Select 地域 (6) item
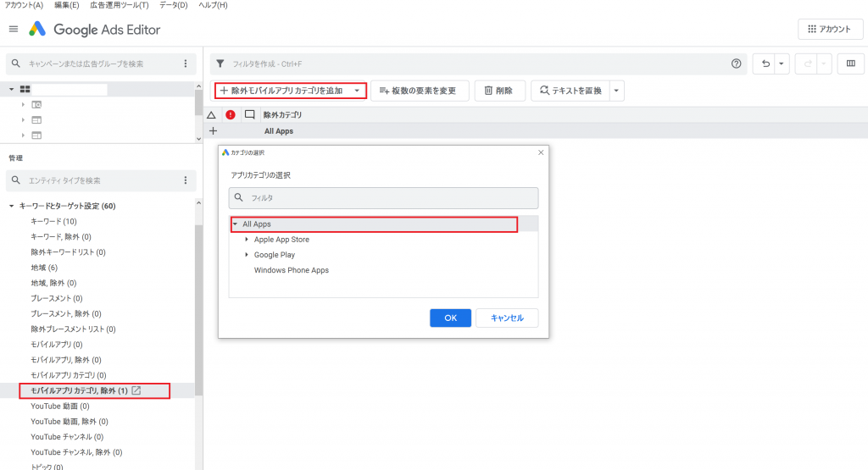Viewport: 868px width, 470px height. pyautogui.click(x=44, y=268)
